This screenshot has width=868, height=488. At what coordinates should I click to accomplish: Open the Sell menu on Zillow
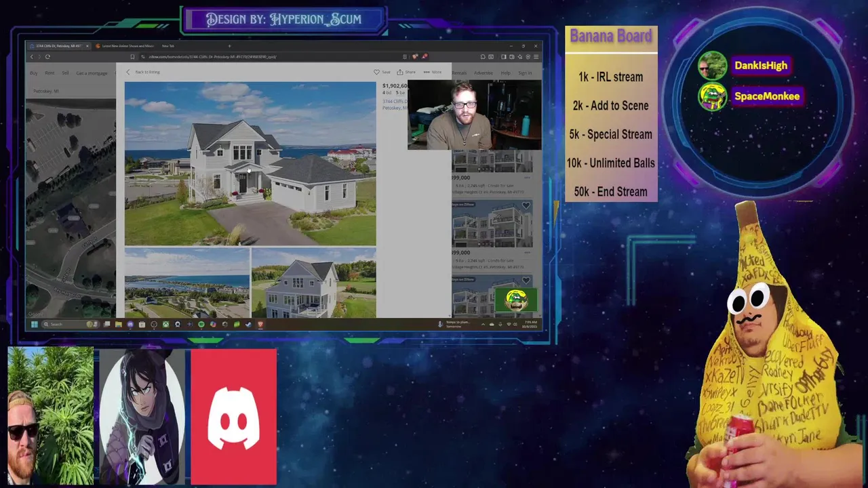(65, 73)
